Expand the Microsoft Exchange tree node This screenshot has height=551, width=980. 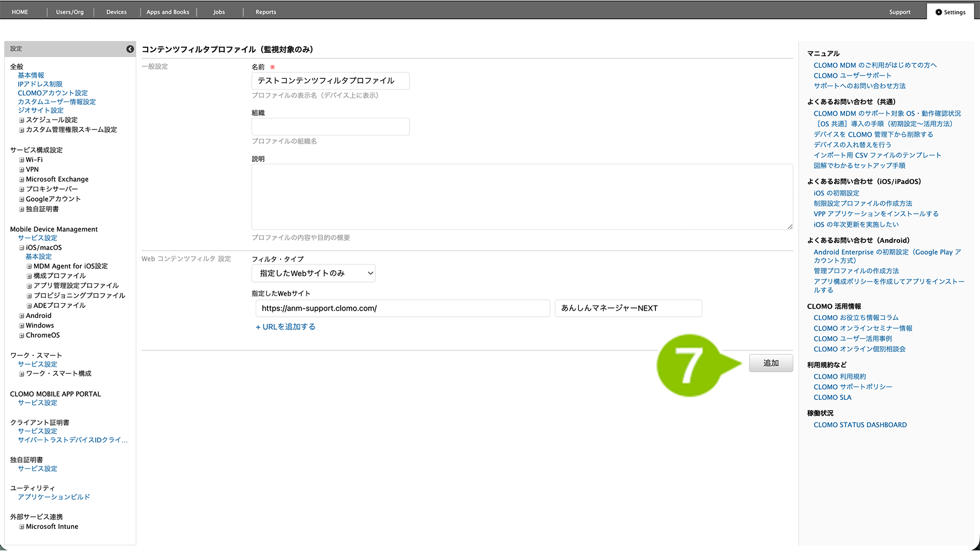click(x=21, y=180)
